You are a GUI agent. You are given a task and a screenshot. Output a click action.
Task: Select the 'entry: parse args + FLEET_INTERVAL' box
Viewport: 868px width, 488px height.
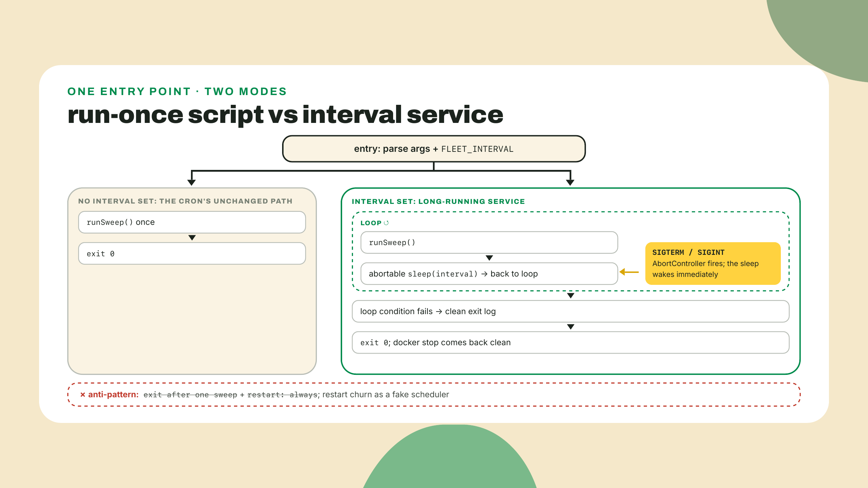tap(434, 149)
